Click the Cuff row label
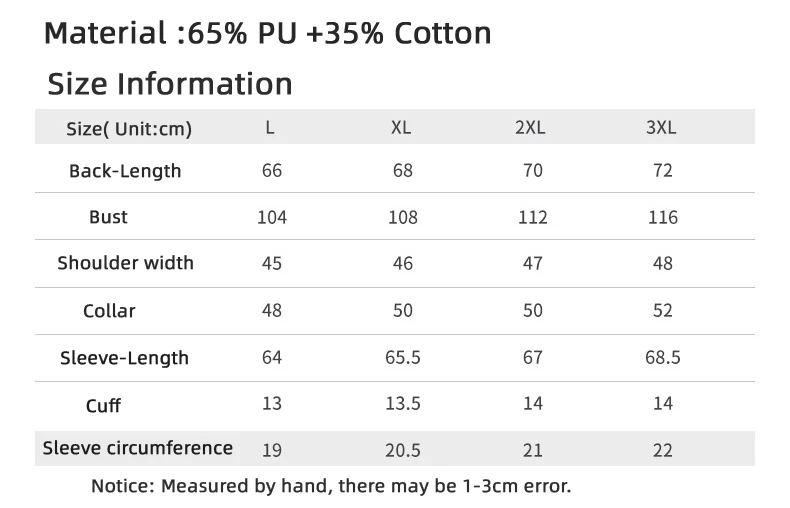Screen dimensions: 790x508 coord(103,406)
